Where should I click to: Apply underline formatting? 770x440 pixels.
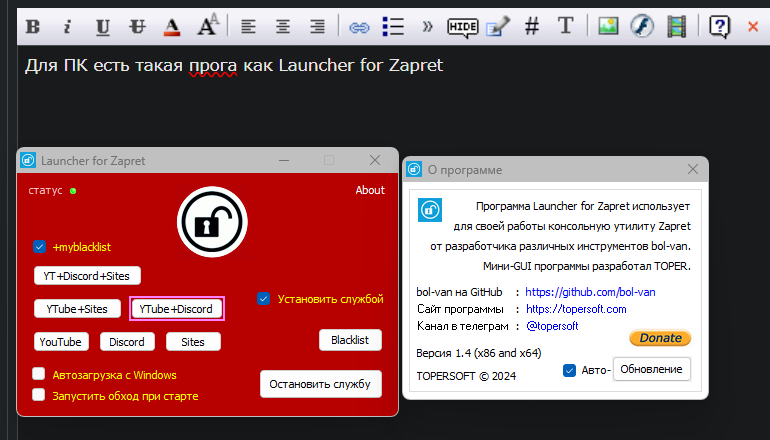[x=102, y=27]
